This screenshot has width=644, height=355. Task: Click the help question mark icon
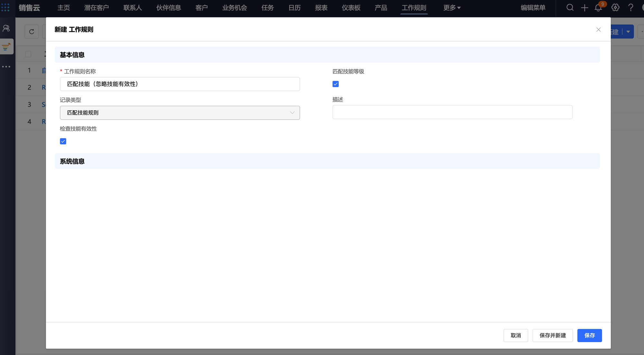(x=630, y=8)
